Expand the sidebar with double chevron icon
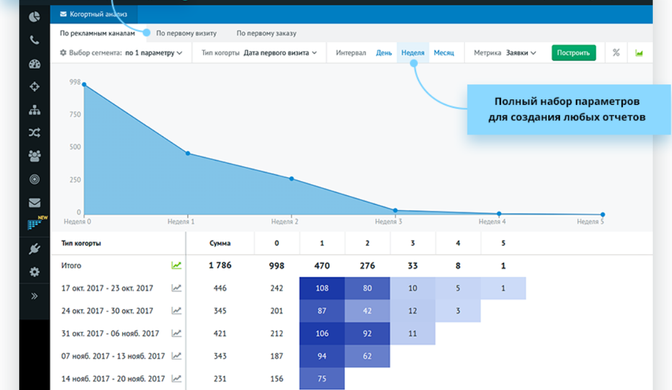 tap(34, 296)
